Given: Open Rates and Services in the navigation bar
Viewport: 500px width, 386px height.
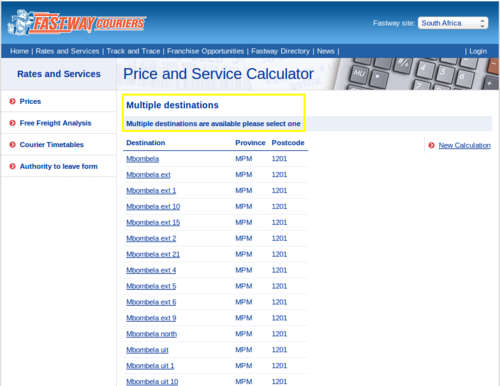Looking at the screenshot, I should pyautogui.click(x=67, y=51).
